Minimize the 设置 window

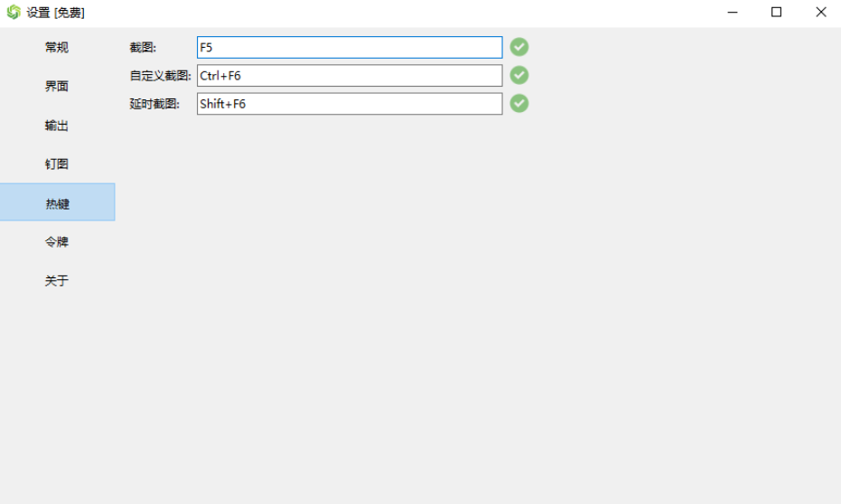(x=734, y=13)
